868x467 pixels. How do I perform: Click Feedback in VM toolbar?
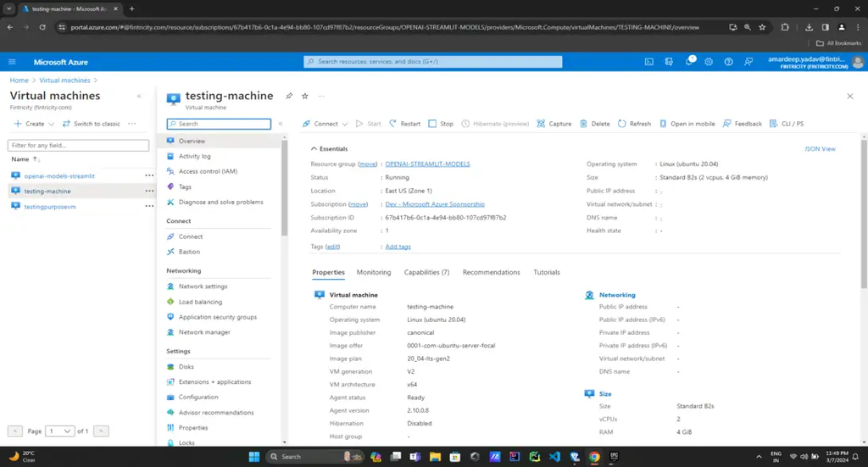tap(743, 124)
